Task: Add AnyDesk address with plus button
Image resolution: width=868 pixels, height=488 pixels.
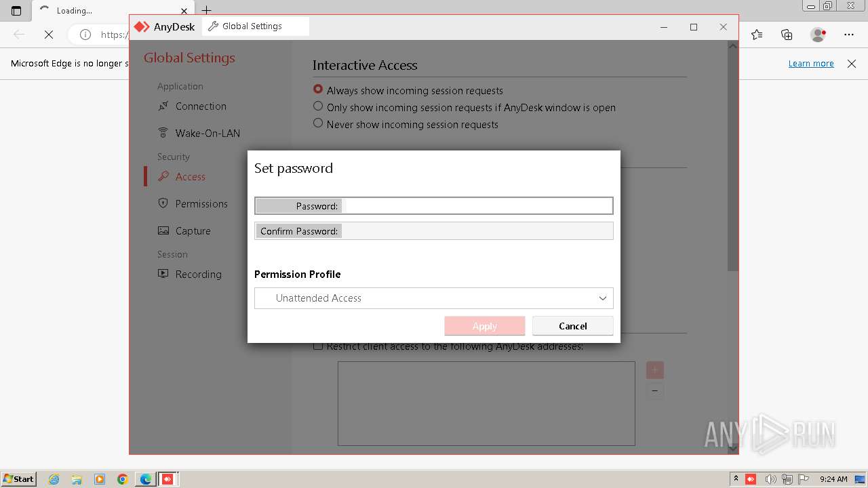Action: click(x=654, y=370)
